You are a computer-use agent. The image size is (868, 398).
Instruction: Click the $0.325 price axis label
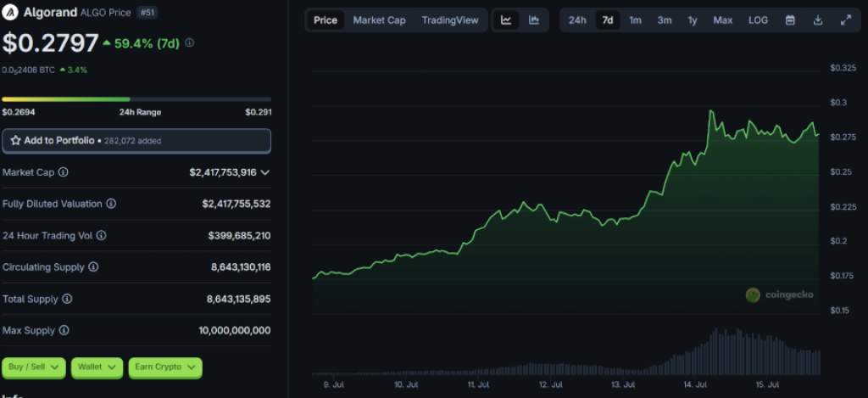point(843,68)
